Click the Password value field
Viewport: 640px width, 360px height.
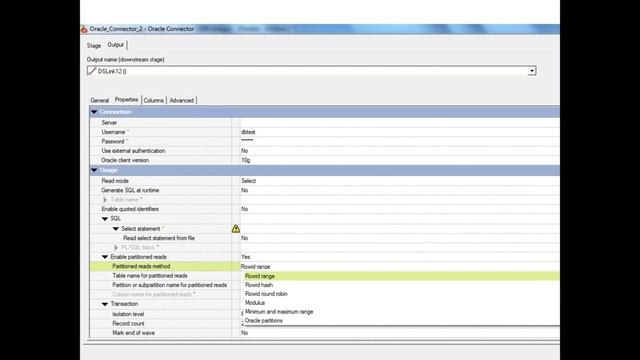tap(400, 141)
